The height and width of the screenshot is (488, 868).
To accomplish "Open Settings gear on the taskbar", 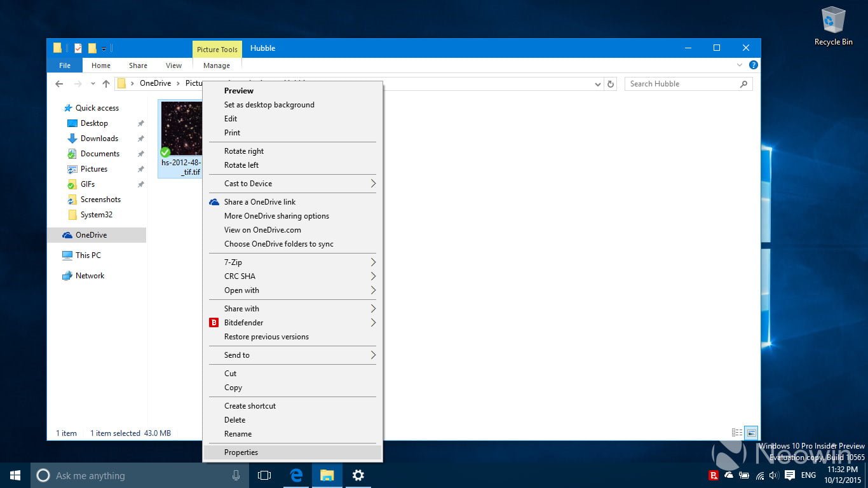I will 358,475.
